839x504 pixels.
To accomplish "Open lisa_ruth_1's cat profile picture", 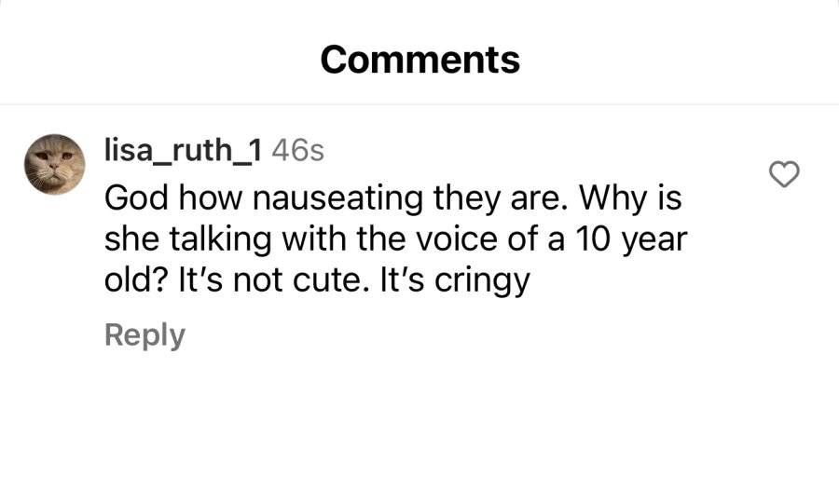I will tap(55, 164).
